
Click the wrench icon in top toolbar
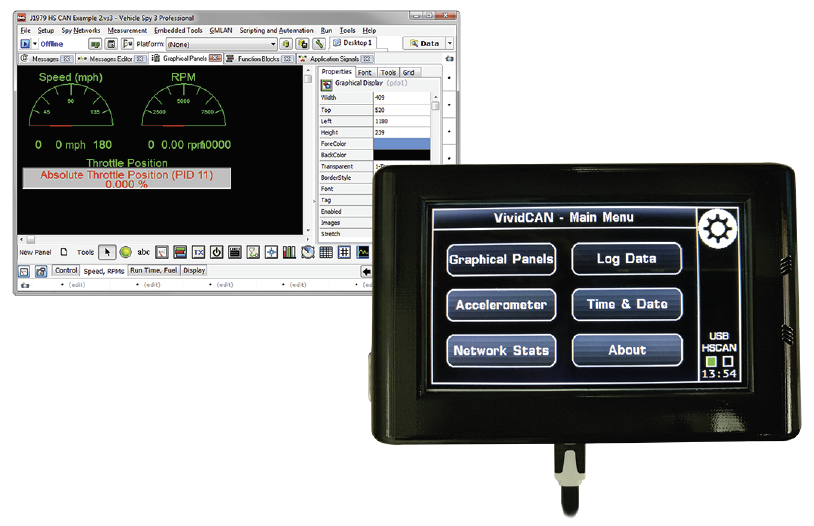(x=319, y=44)
